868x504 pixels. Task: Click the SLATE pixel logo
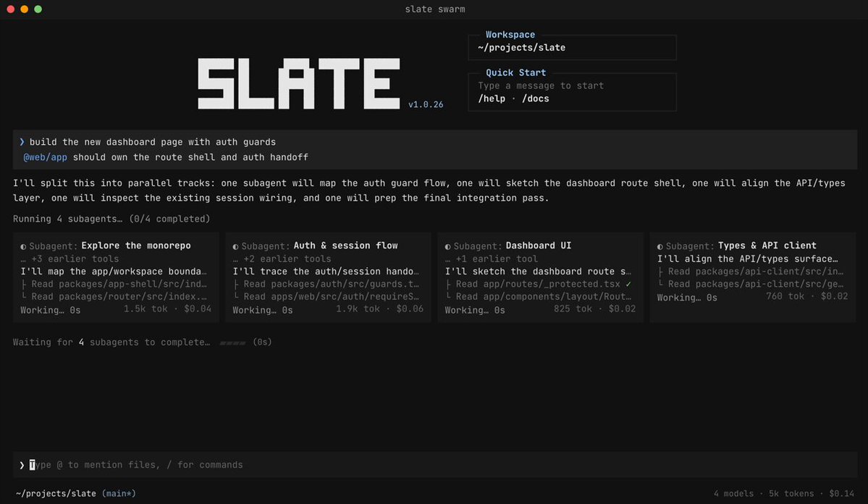pos(299,83)
